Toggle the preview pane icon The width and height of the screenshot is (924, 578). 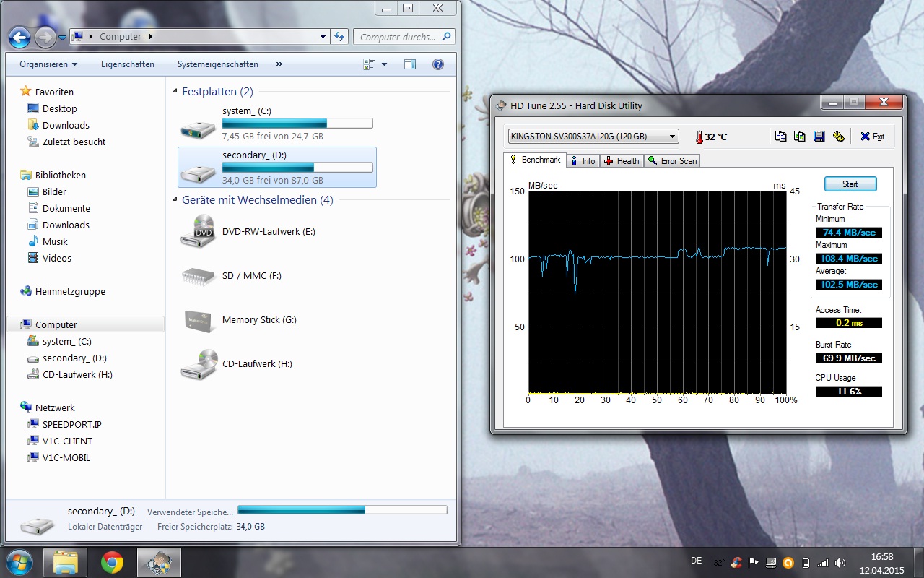pos(410,64)
